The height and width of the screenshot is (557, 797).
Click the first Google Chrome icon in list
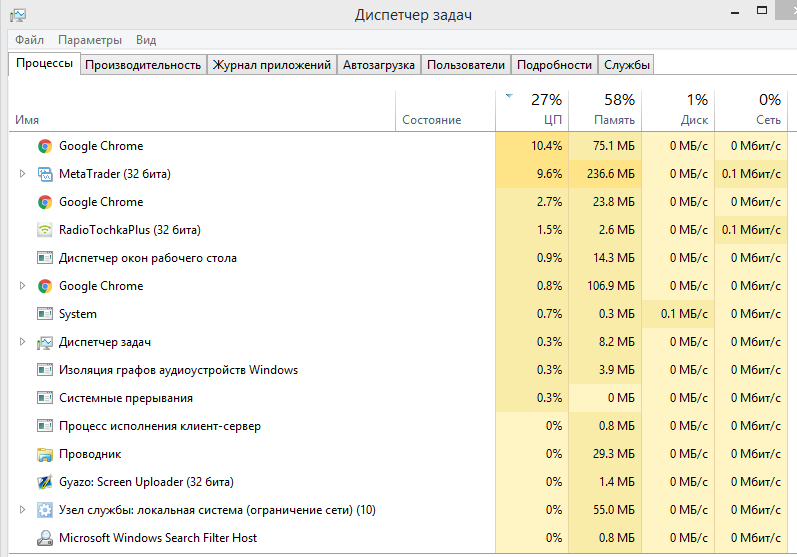[x=45, y=146]
